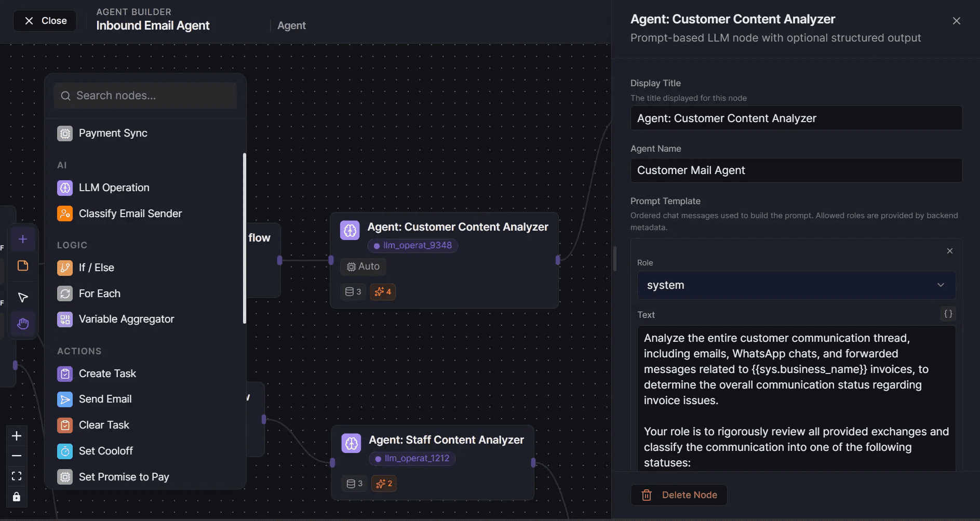Click the database 3 badge on Customer node
This screenshot has width=980, height=521.
coord(353,292)
